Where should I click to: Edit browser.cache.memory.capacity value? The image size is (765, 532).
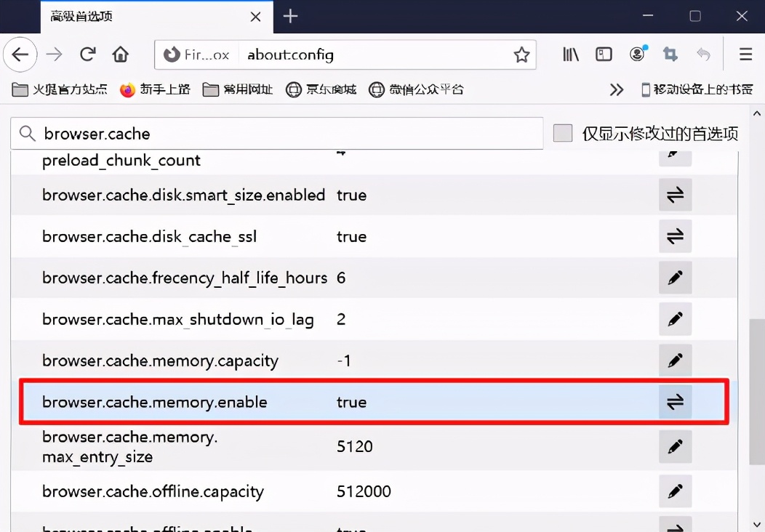(x=676, y=360)
